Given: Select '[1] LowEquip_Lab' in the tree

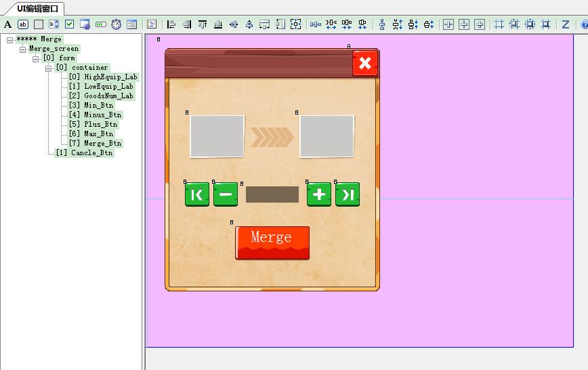Looking at the screenshot, I should coord(101,86).
